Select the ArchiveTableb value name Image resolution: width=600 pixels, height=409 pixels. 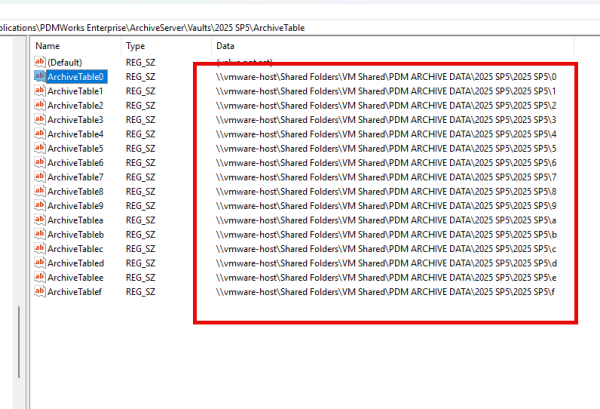click(x=76, y=235)
